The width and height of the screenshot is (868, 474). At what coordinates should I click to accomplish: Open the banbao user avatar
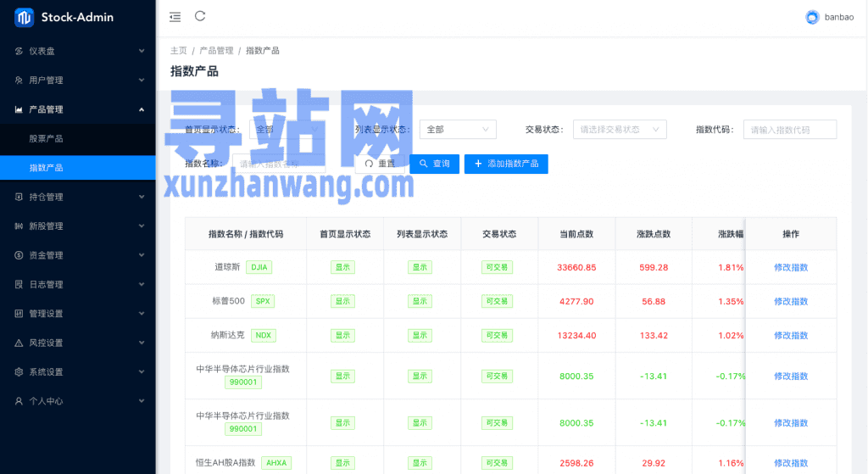point(812,17)
